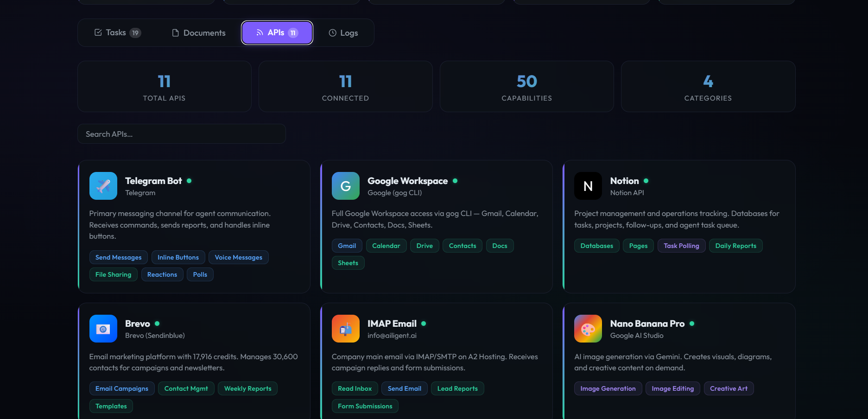Click the Google Workspace connected status dot

coord(455,181)
